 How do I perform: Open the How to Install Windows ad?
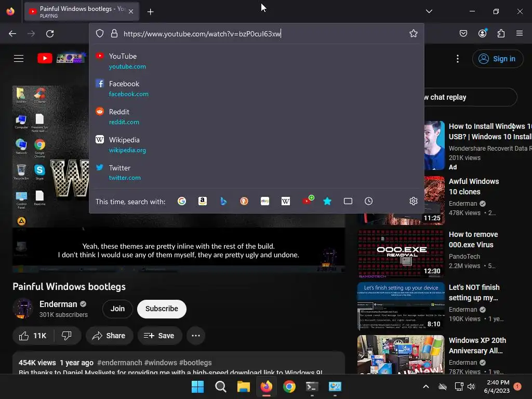[489, 131]
